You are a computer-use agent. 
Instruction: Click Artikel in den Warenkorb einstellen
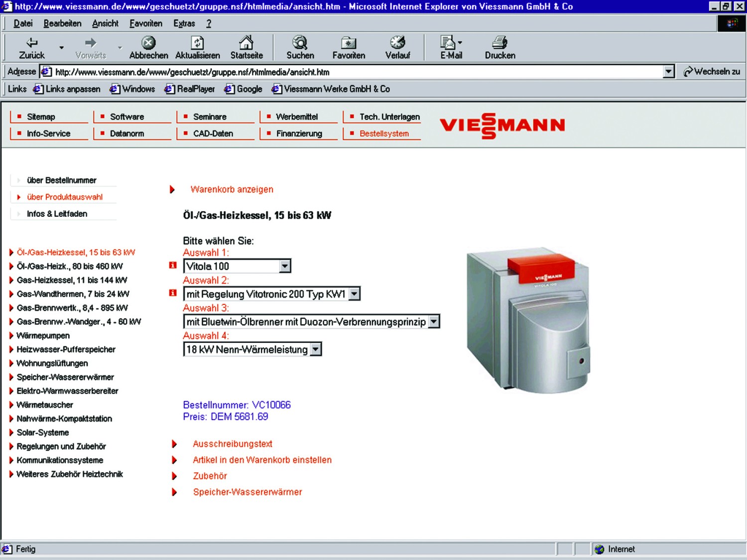pyautogui.click(x=262, y=460)
